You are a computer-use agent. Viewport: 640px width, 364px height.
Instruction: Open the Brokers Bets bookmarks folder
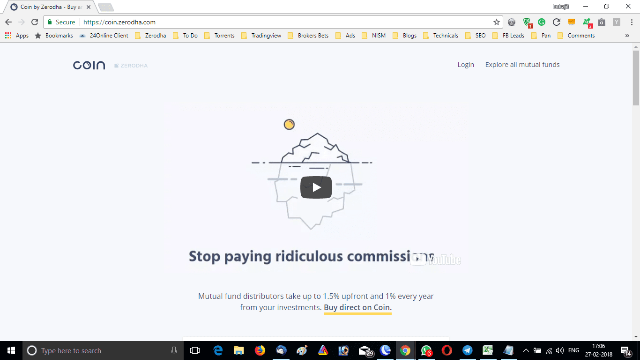coord(308,36)
